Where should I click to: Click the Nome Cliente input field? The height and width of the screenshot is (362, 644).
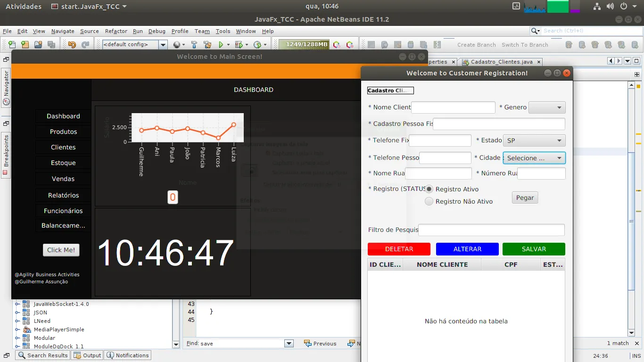click(x=453, y=107)
